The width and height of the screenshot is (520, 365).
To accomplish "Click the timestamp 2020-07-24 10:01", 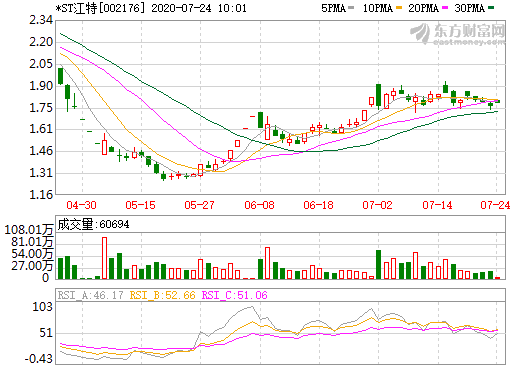I will point(199,8).
